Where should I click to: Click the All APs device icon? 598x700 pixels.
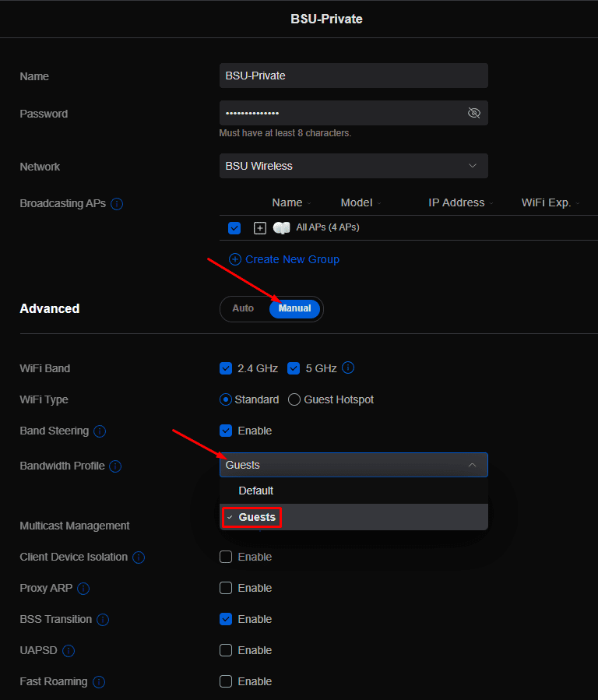pyautogui.click(x=282, y=228)
